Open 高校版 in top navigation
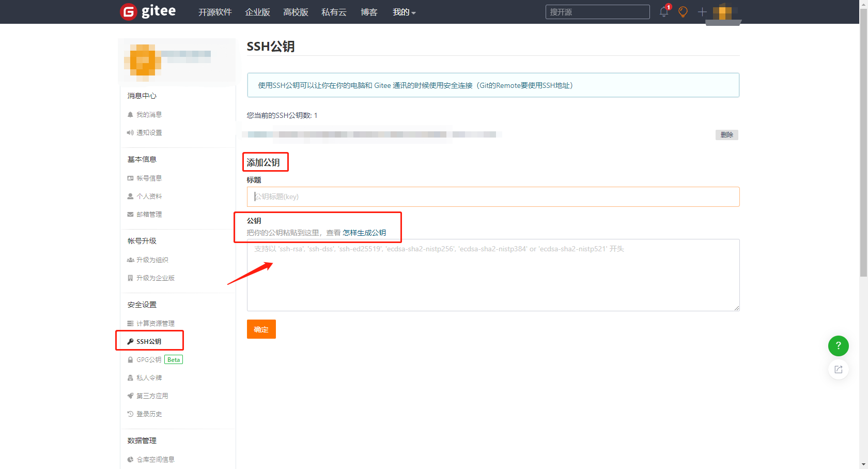Screen dimensions: 868x469 [296, 12]
